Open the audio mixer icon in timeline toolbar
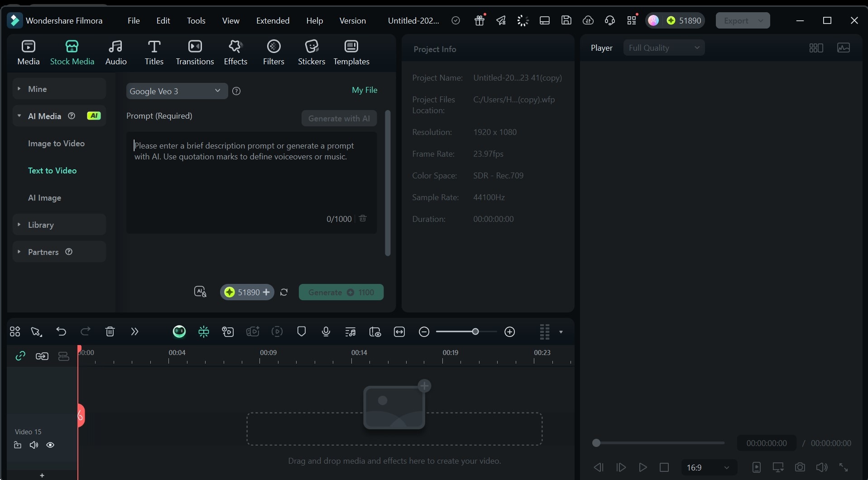 coord(350,332)
